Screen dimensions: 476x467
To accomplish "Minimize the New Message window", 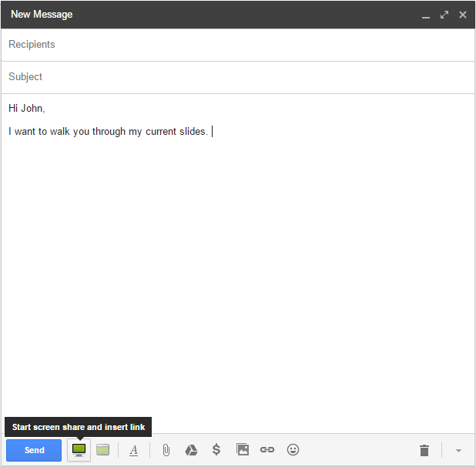I will coord(426,15).
